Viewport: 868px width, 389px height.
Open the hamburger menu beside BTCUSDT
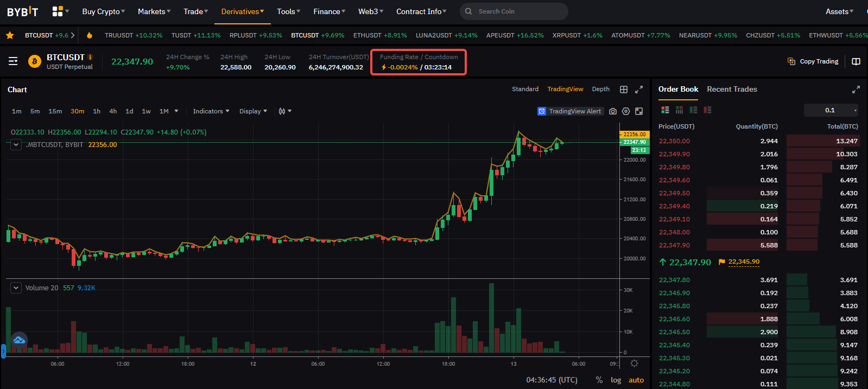13,61
